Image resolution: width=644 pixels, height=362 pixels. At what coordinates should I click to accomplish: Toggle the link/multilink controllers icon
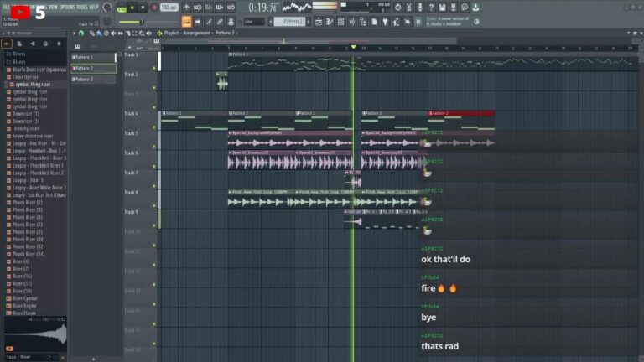[220, 22]
